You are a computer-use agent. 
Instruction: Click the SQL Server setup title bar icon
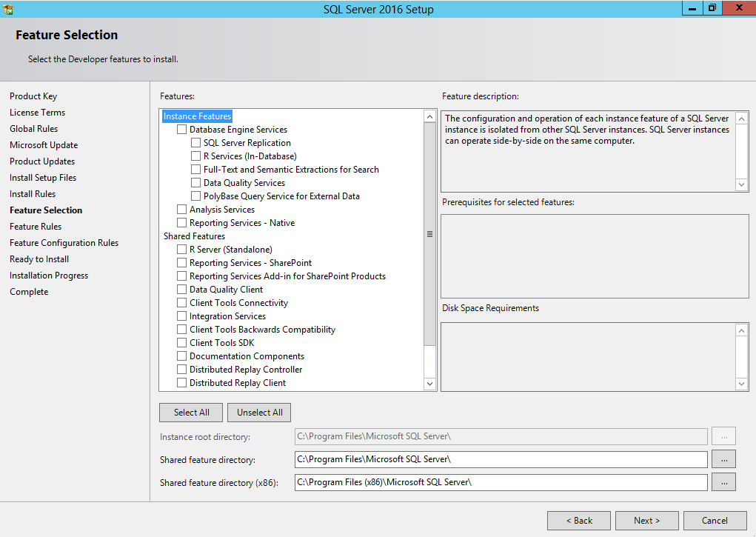pyautogui.click(x=7, y=9)
